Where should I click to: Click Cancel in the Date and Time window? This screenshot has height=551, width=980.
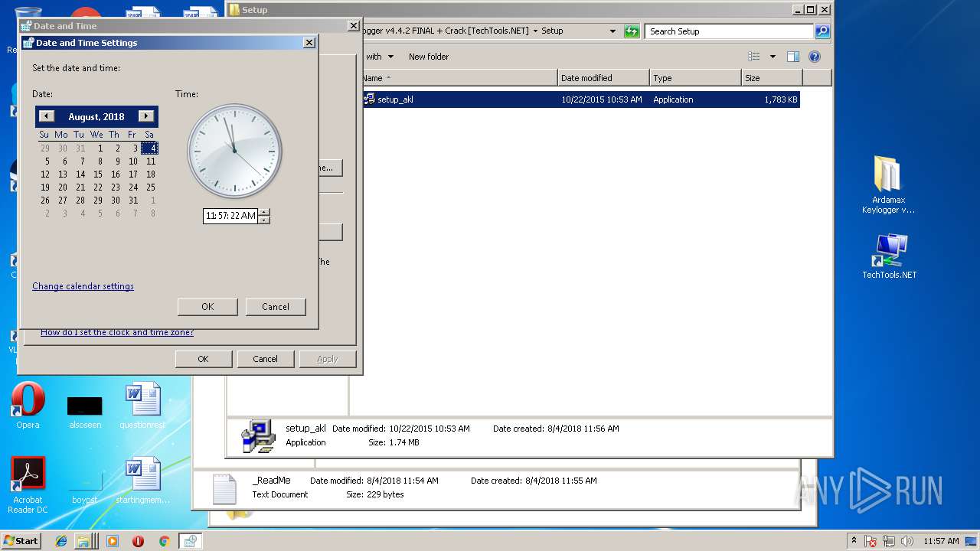pos(266,359)
